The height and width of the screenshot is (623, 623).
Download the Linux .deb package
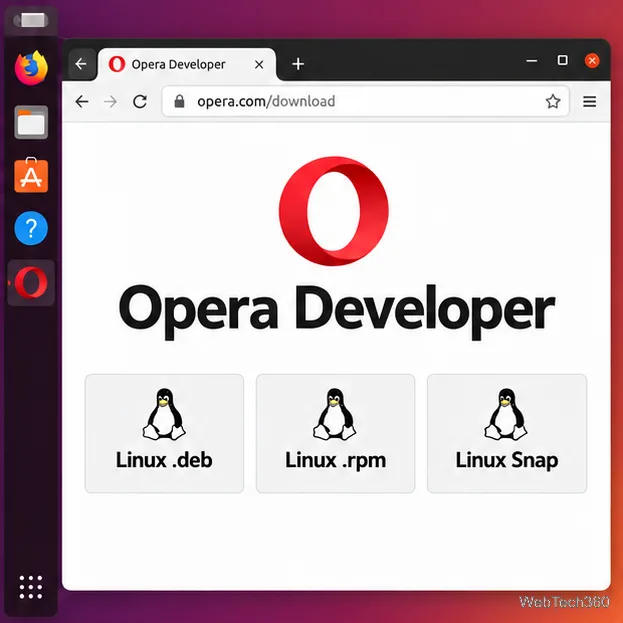164,433
